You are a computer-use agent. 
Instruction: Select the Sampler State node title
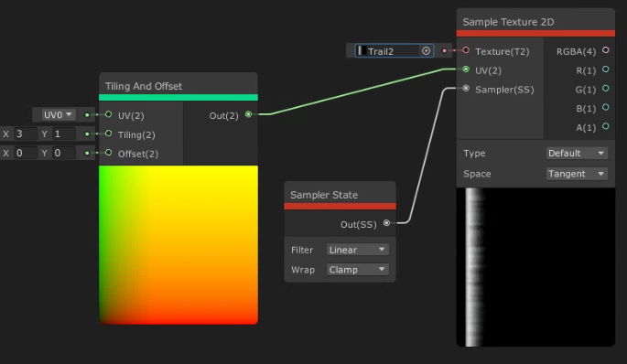(324, 195)
